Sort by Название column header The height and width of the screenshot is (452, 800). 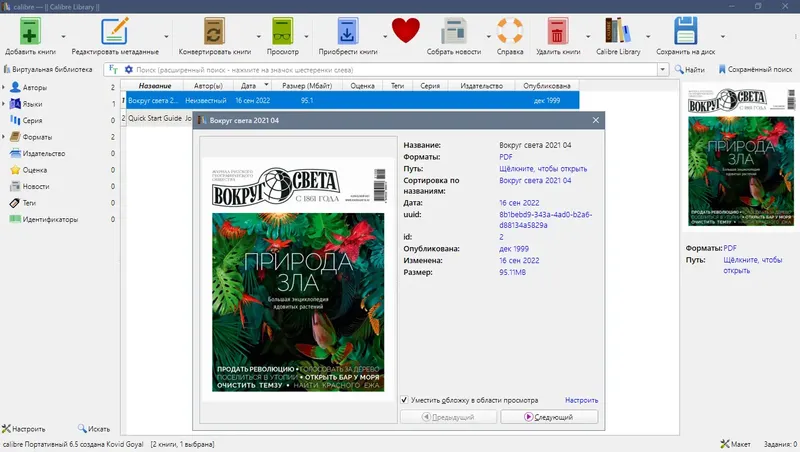[x=155, y=86]
